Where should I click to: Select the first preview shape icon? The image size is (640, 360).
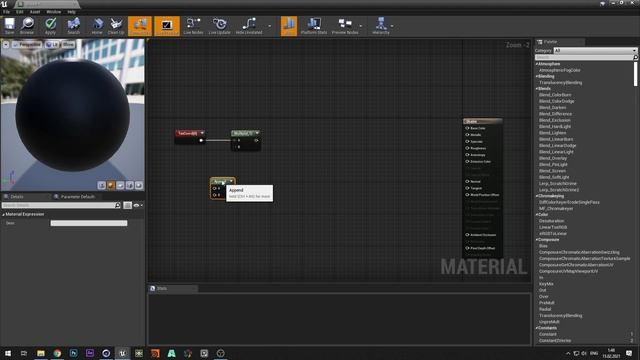click(x=102, y=185)
